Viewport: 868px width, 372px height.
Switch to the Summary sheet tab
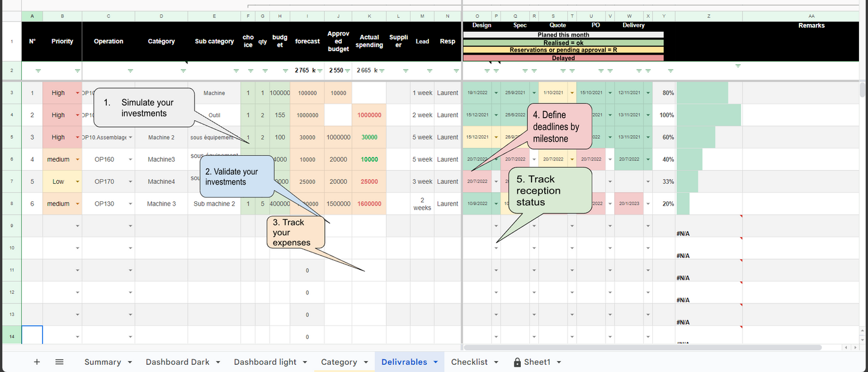click(102, 362)
